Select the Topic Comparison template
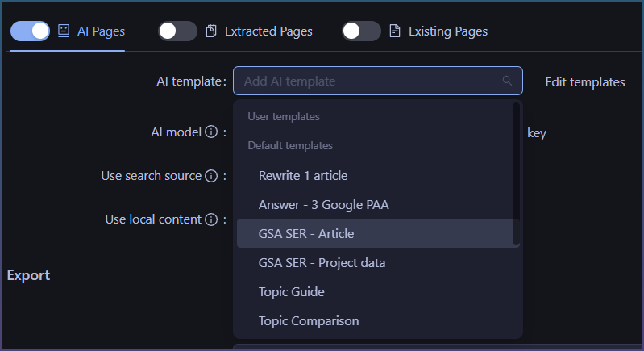 pyautogui.click(x=309, y=321)
